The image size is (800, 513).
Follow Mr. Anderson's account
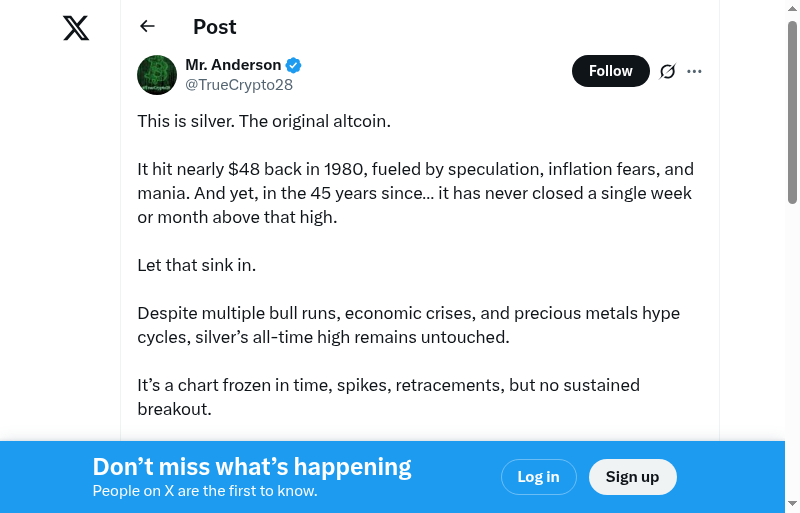point(610,71)
